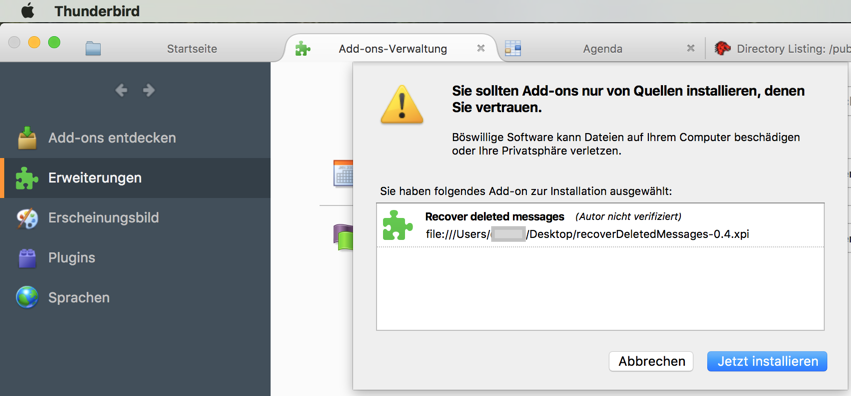Click the back arrow in sidebar

122,91
